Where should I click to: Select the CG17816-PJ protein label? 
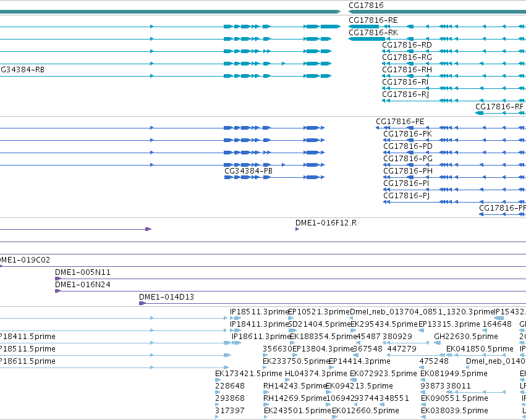click(406, 196)
